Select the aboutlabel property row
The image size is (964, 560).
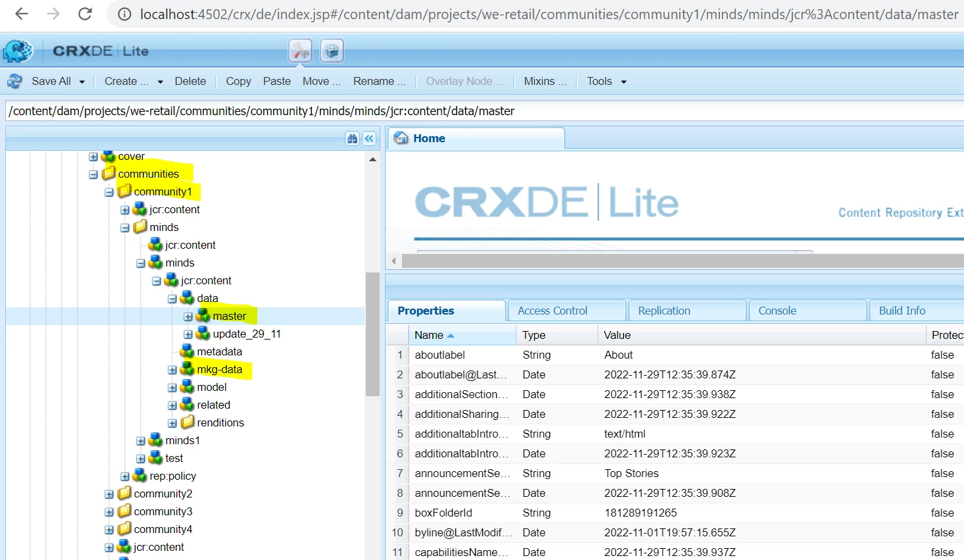click(x=675, y=355)
